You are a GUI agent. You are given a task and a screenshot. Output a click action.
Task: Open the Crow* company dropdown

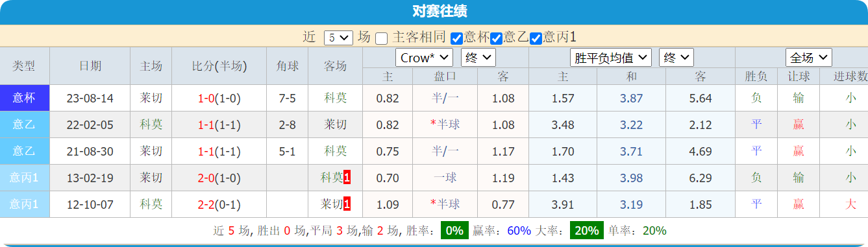(x=424, y=58)
